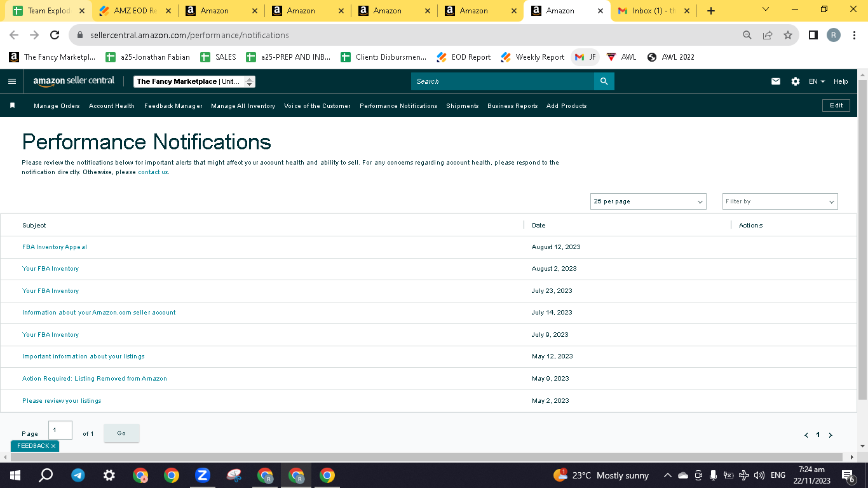Image resolution: width=868 pixels, height=488 pixels.
Task: Click the Help link
Action: (841, 81)
